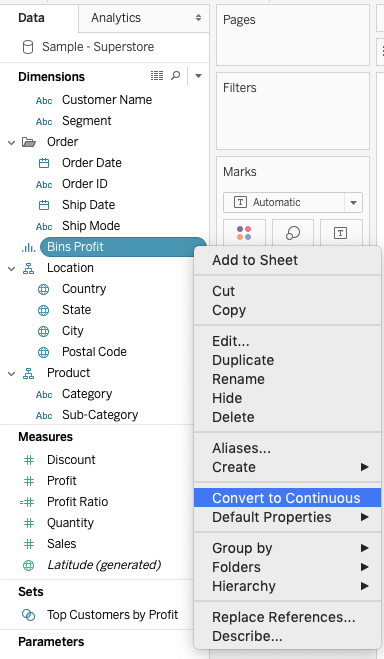
Task: Select Copy from the context menu
Action: pos(287,310)
